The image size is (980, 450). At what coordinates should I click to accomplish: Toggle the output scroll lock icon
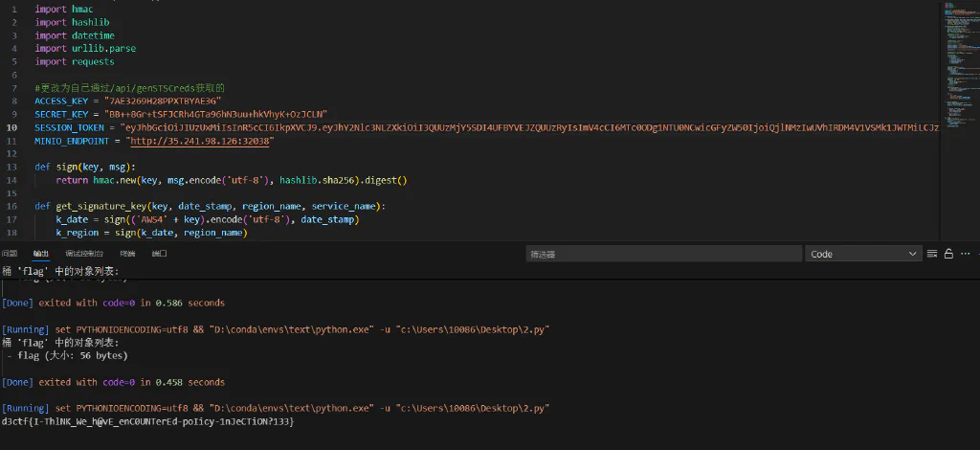(948, 254)
